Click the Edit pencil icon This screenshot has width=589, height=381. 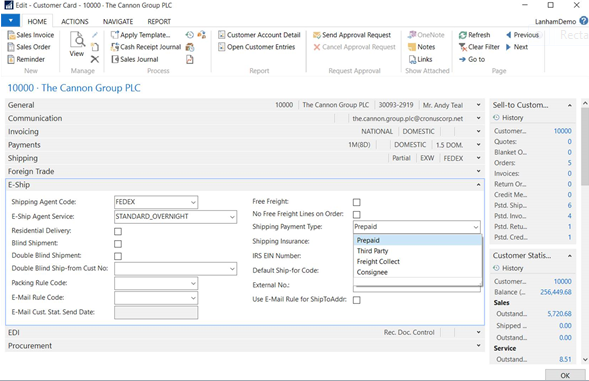pyautogui.click(x=95, y=35)
